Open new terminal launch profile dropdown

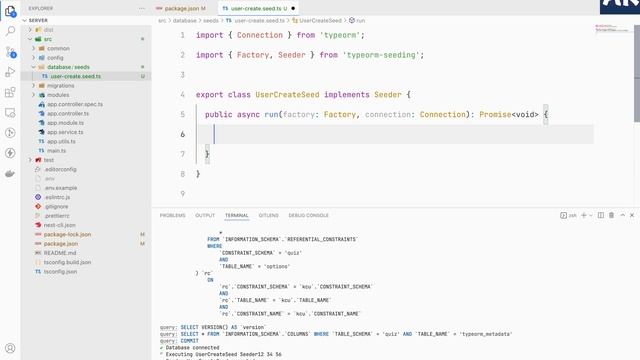pyautogui.click(x=591, y=215)
